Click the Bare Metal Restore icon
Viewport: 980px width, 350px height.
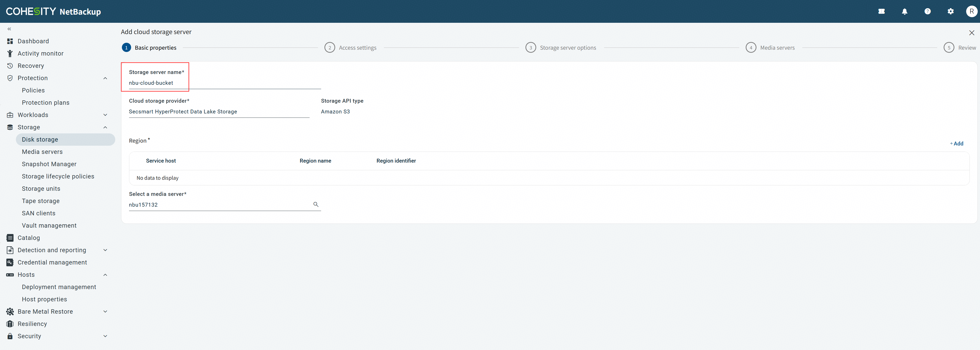pyautogui.click(x=10, y=312)
